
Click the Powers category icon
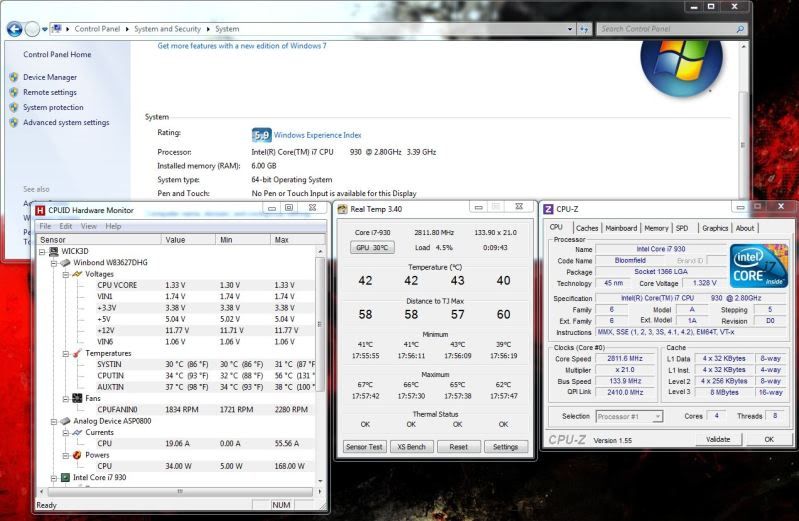click(77, 455)
